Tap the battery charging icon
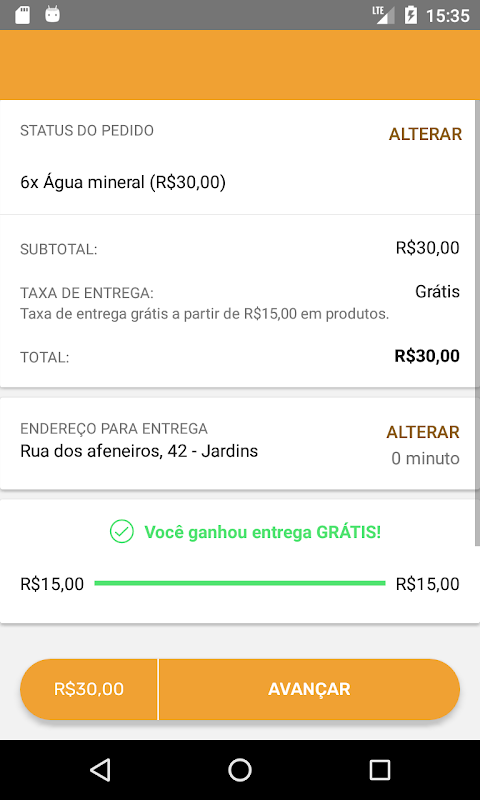480x800 pixels. (410, 15)
